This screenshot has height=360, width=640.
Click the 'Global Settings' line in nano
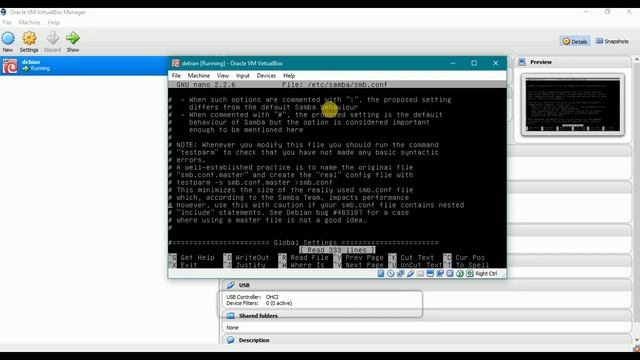pos(303,242)
